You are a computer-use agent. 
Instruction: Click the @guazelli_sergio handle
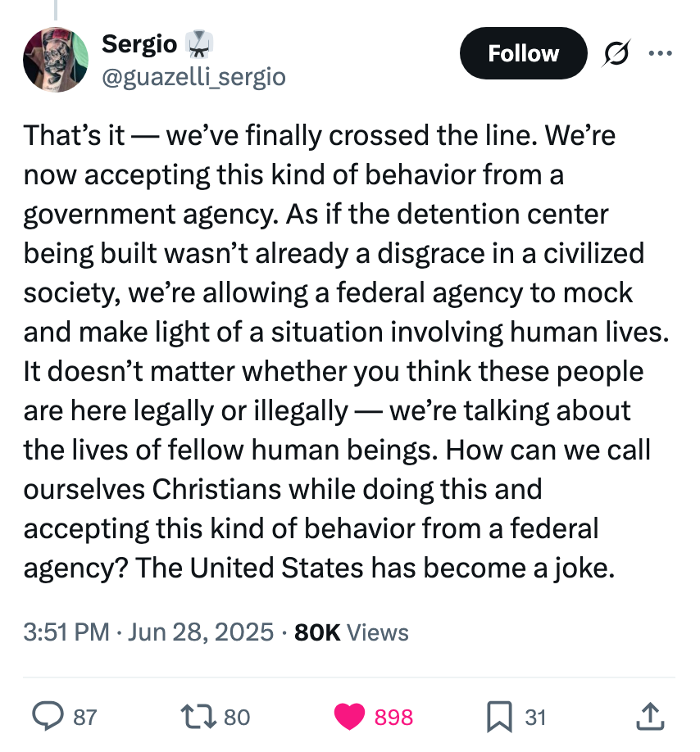193,77
